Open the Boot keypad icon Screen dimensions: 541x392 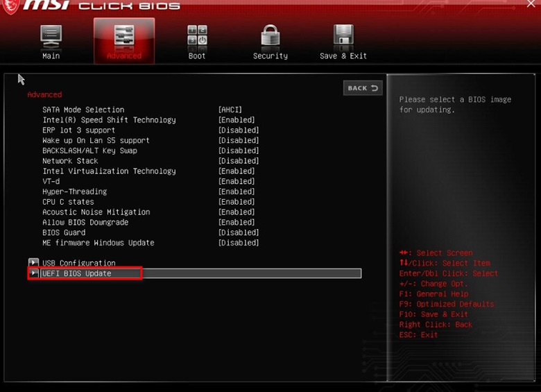click(198, 35)
